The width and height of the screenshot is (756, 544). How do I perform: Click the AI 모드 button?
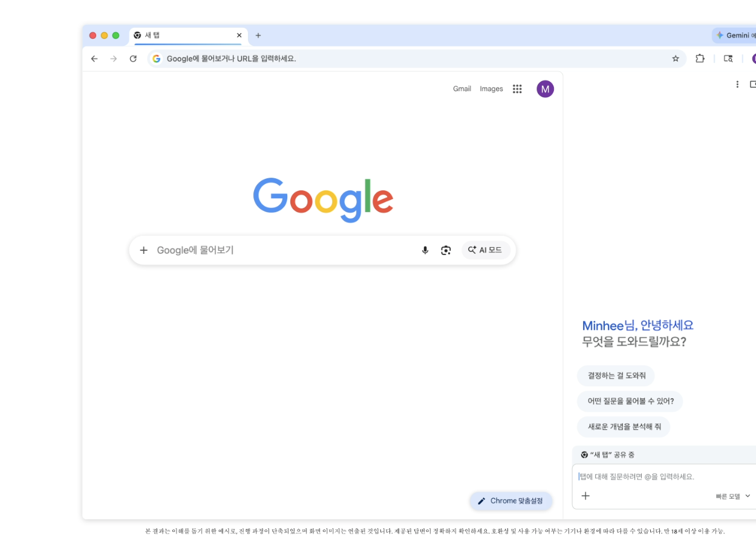point(486,250)
